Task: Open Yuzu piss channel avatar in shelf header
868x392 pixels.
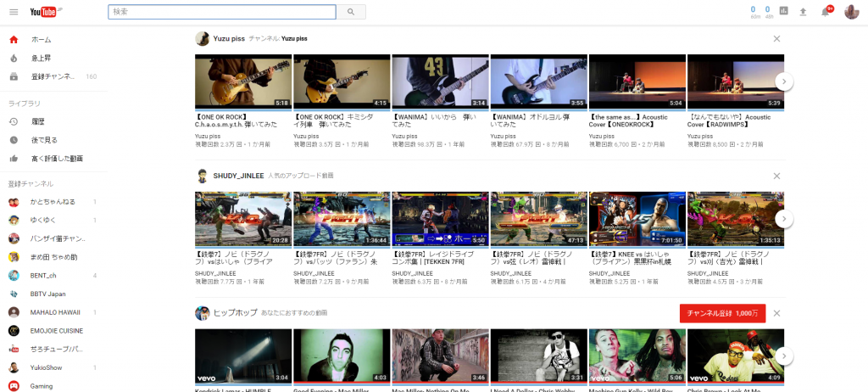Action: point(202,39)
